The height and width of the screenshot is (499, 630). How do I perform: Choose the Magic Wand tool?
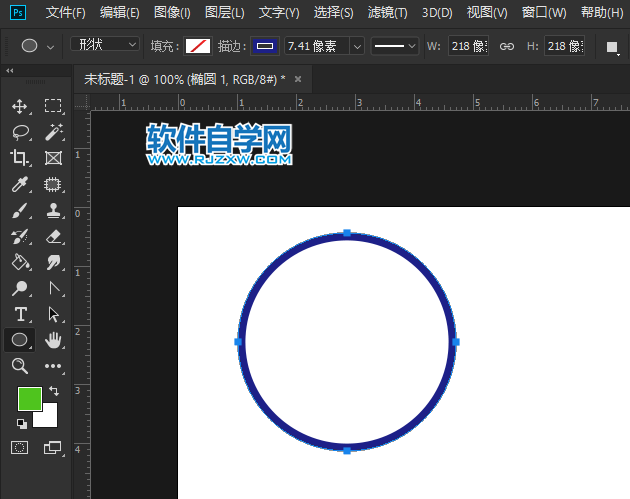point(54,132)
